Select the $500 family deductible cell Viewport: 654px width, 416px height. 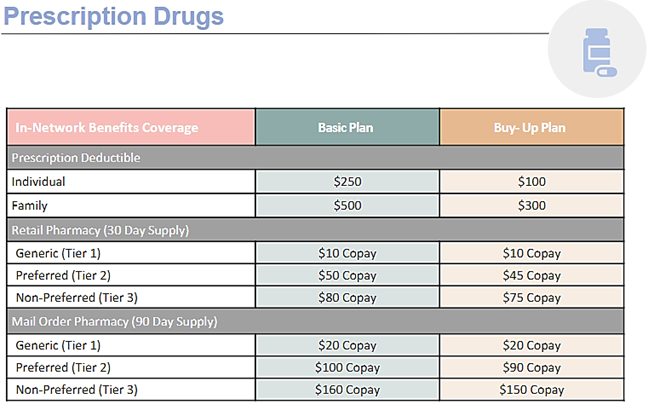point(347,206)
